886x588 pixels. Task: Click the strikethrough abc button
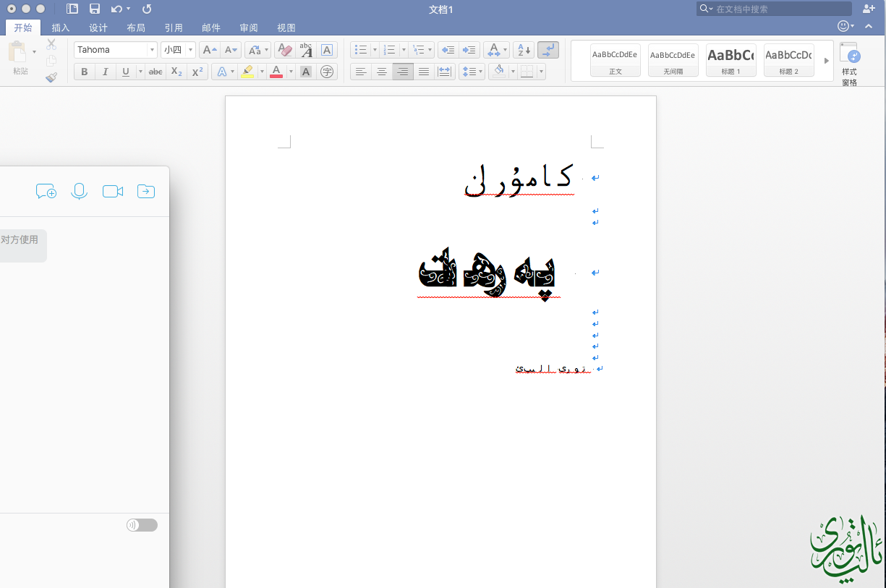point(156,72)
